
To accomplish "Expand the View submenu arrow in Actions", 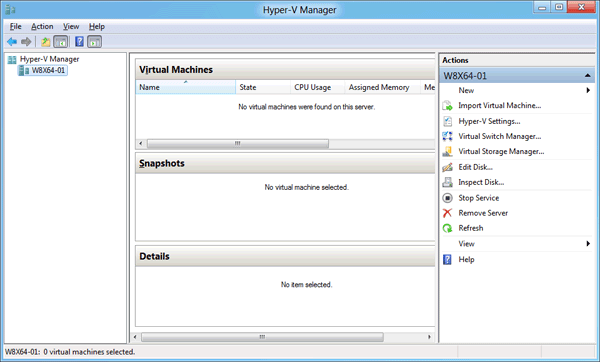I will (x=588, y=244).
